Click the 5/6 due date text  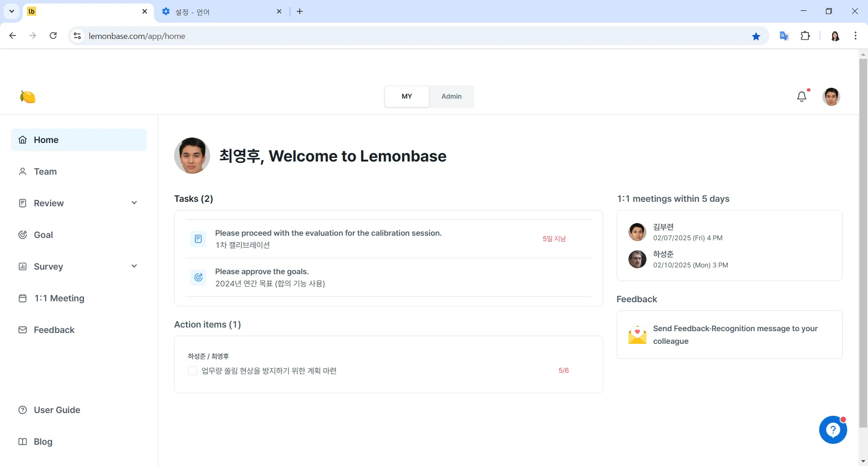click(564, 371)
